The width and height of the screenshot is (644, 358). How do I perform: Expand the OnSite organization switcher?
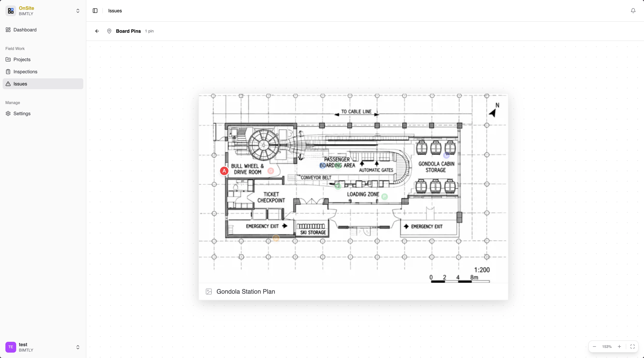[78, 11]
